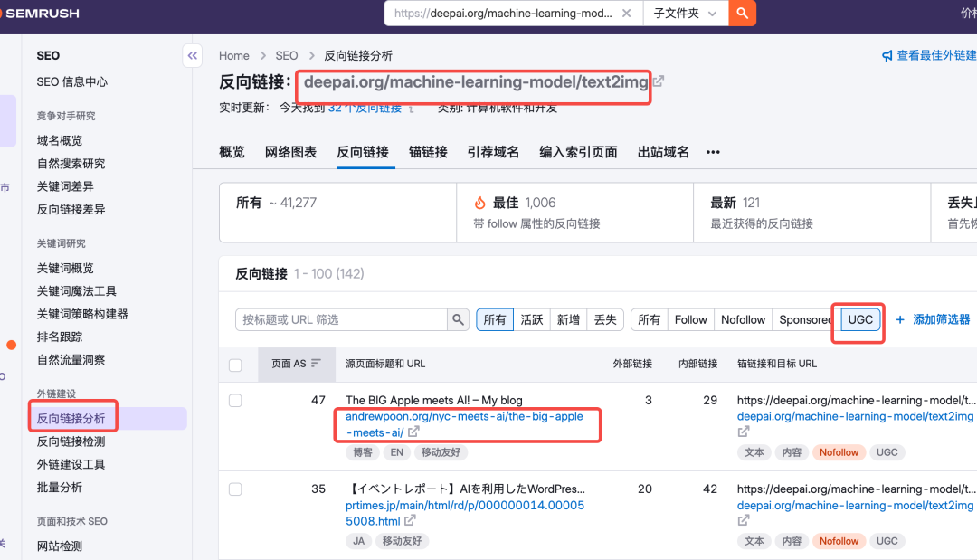Open the overflow tabs menu (…)
977x560 pixels.
[712, 152]
